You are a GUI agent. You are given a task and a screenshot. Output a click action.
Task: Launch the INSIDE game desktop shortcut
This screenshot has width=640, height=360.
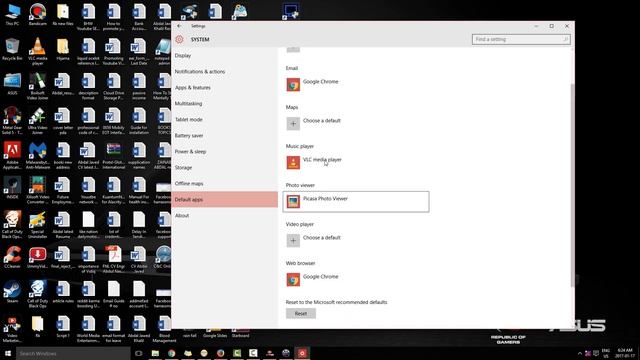coord(12,188)
